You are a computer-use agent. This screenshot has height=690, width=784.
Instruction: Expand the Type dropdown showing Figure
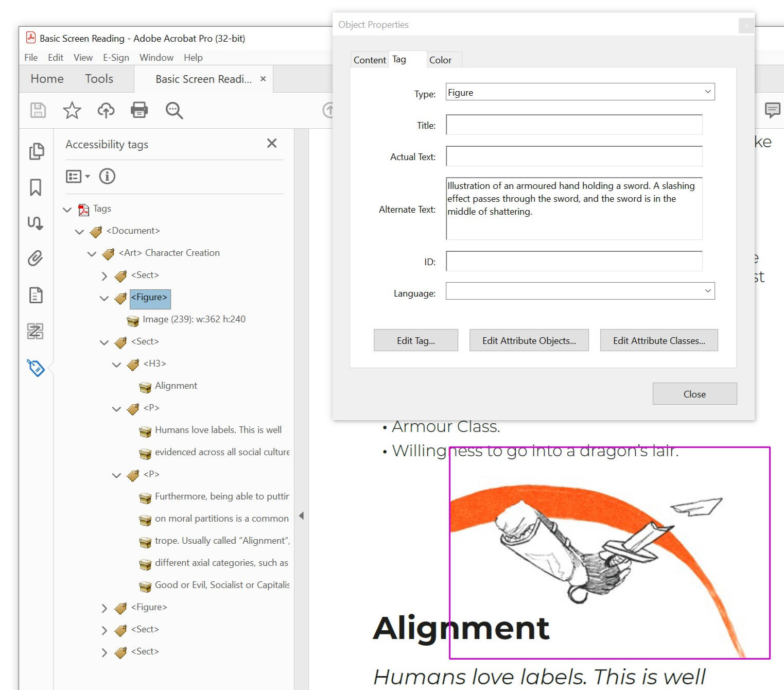pyautogui.click(x=707, y=92)
